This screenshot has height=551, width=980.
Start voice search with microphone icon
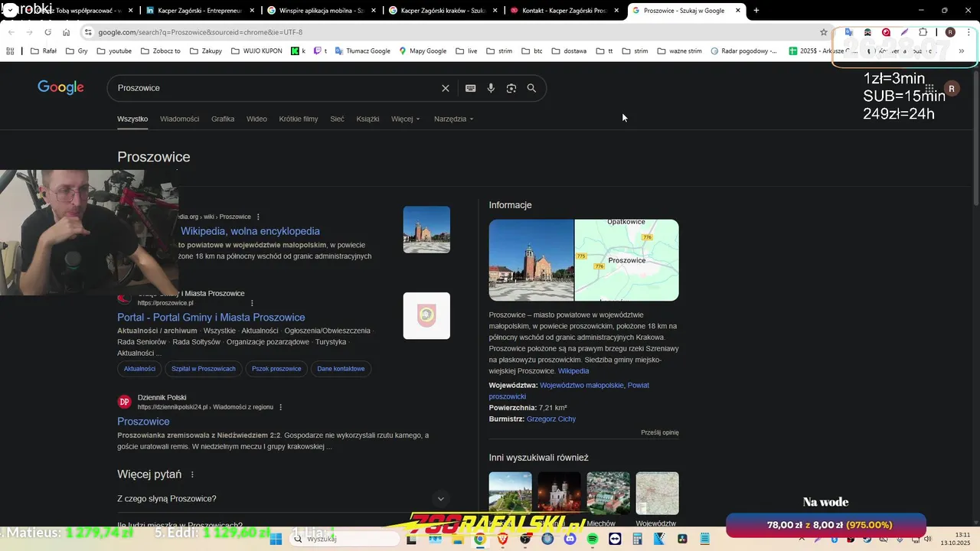491,88
